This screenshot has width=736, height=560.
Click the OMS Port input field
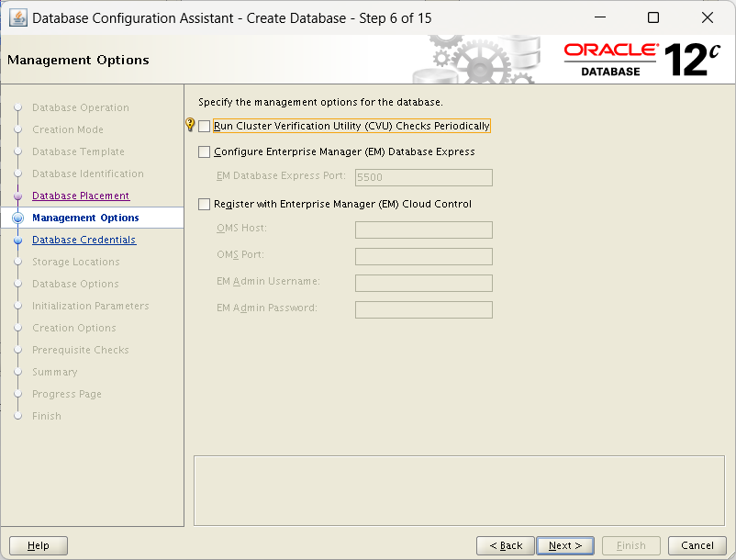423,257
